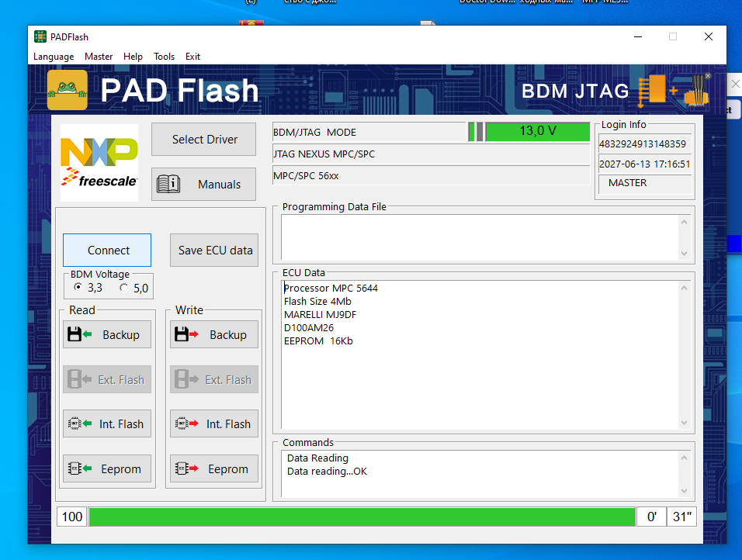This screenshot has height=560, width=742.
Task: Click the elapsed minutes field 0'
Action: click(x=651, y=517)
